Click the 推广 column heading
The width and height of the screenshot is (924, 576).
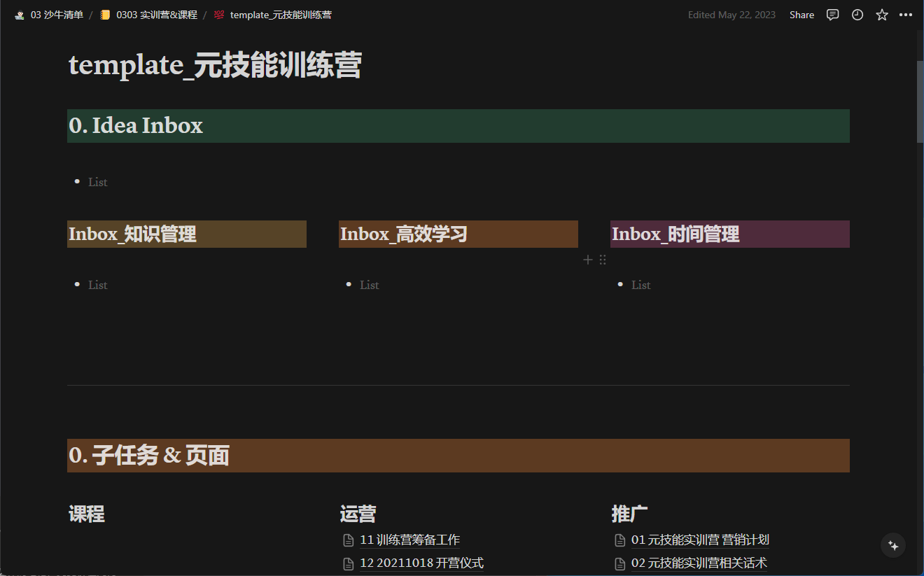click(630, 514)
